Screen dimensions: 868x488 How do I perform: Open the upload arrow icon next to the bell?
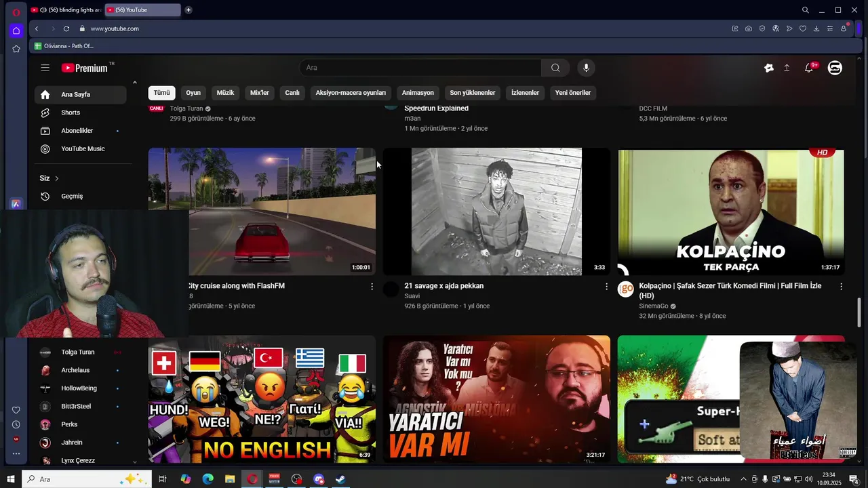coord(787,68)
